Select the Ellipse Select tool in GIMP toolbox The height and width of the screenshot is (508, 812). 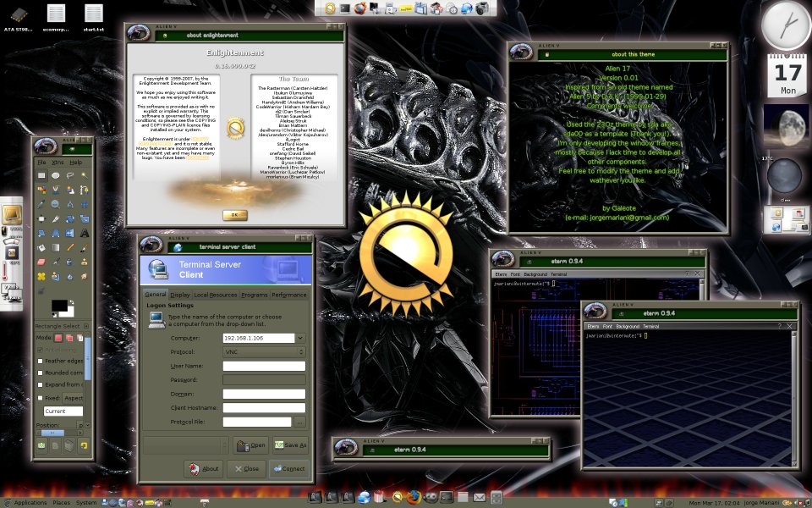click(56, 175)
